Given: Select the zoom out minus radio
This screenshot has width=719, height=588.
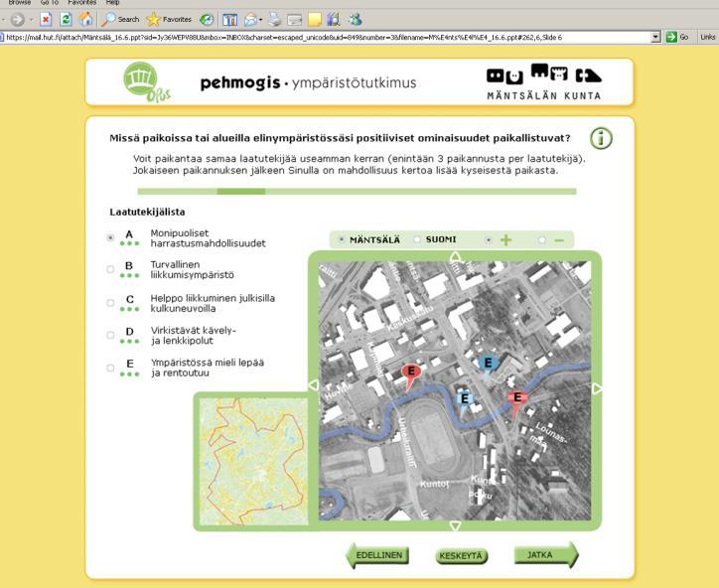Looking at the screenshot, I should coord(542,240).
